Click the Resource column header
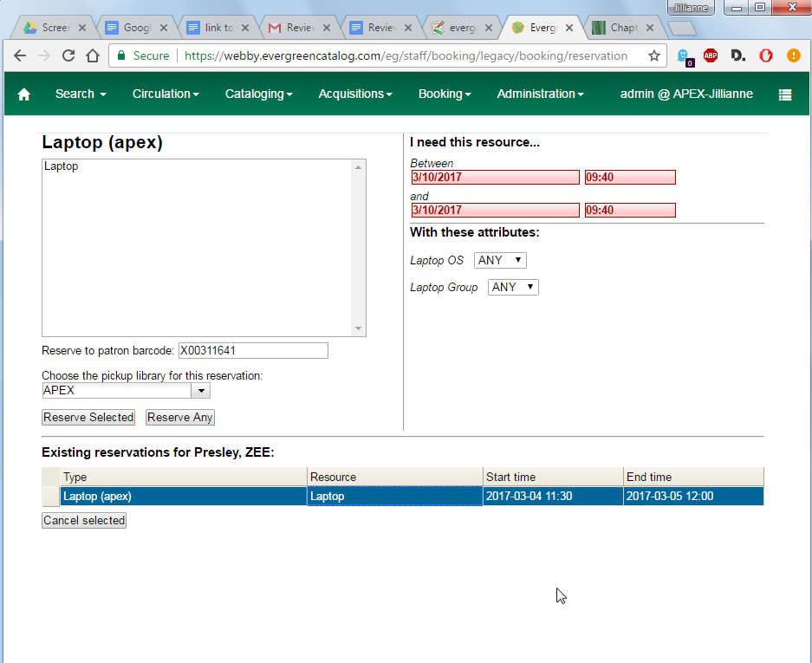The height and width of the screenshot is (663, 812). [394, 477]
